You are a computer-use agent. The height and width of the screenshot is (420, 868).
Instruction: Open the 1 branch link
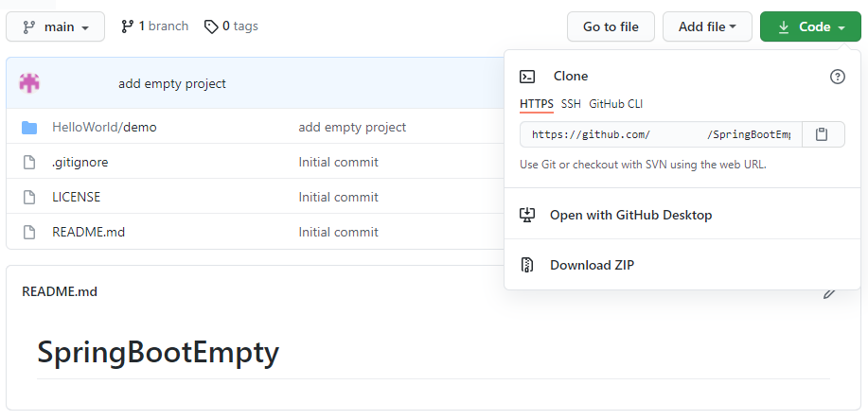(x=154, y=26)
